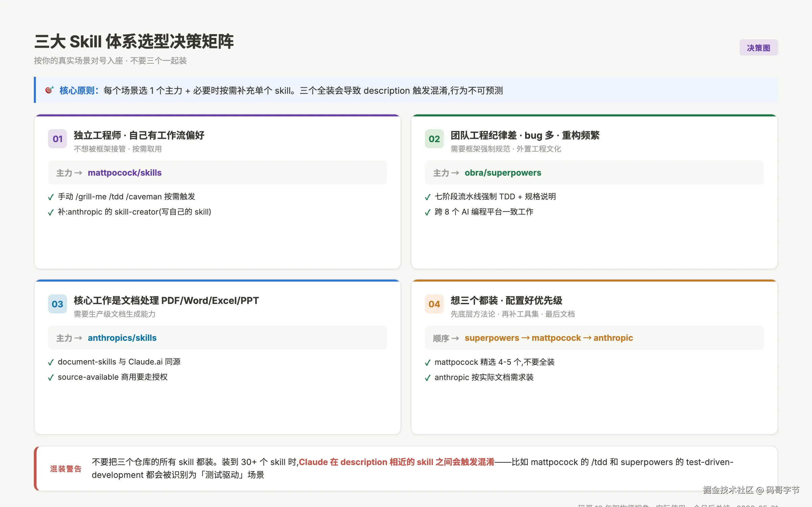Click the 主力 label before mattpocock/skills
The image size is (812, 507).
64,173
